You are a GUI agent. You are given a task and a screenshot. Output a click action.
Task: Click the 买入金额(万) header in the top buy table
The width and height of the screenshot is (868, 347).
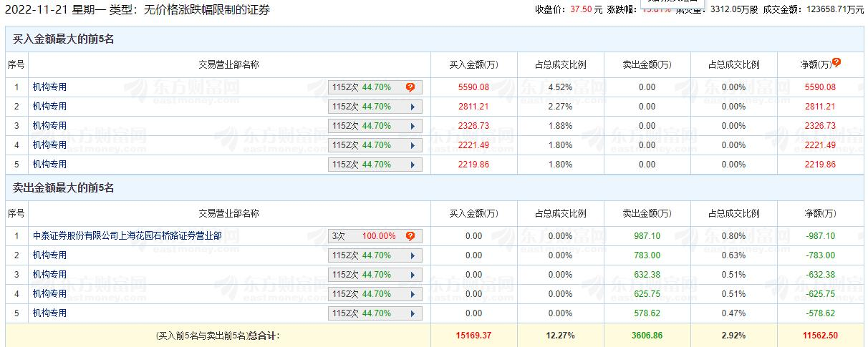point(473,64)
